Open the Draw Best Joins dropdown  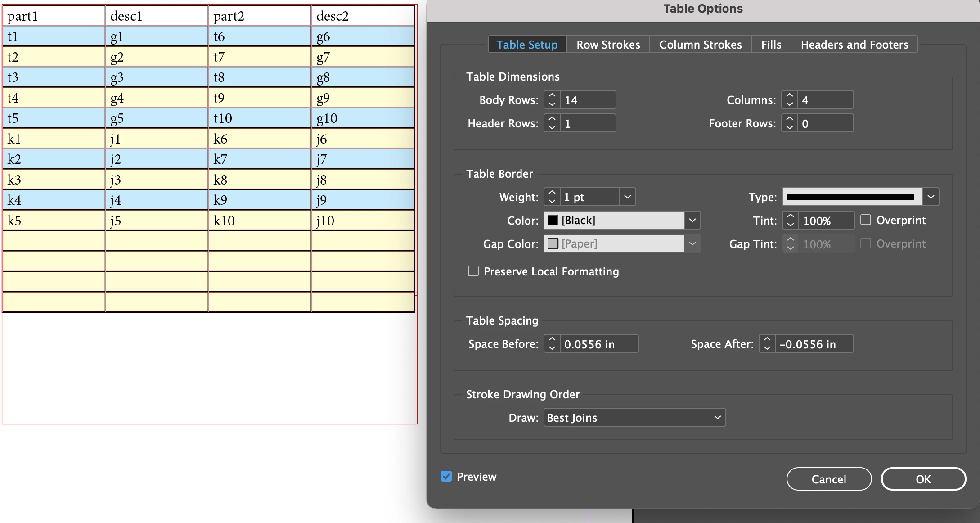(x=634, y=418)
